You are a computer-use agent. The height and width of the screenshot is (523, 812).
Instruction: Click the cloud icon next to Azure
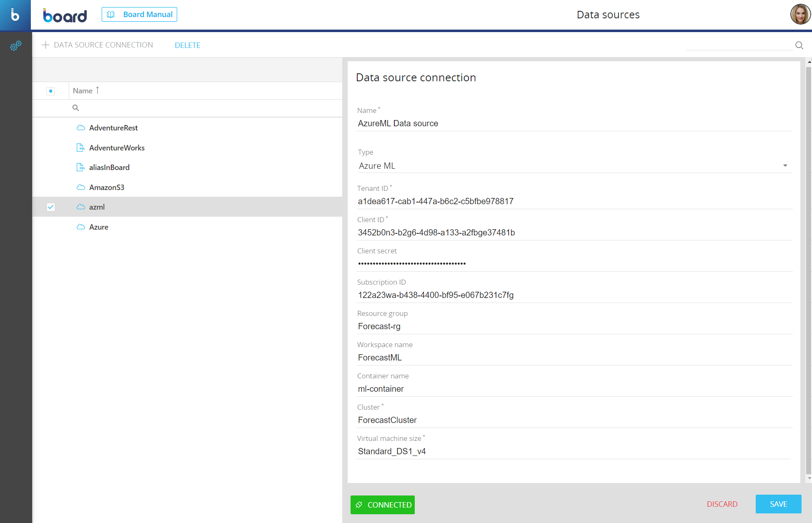[81, 227]
